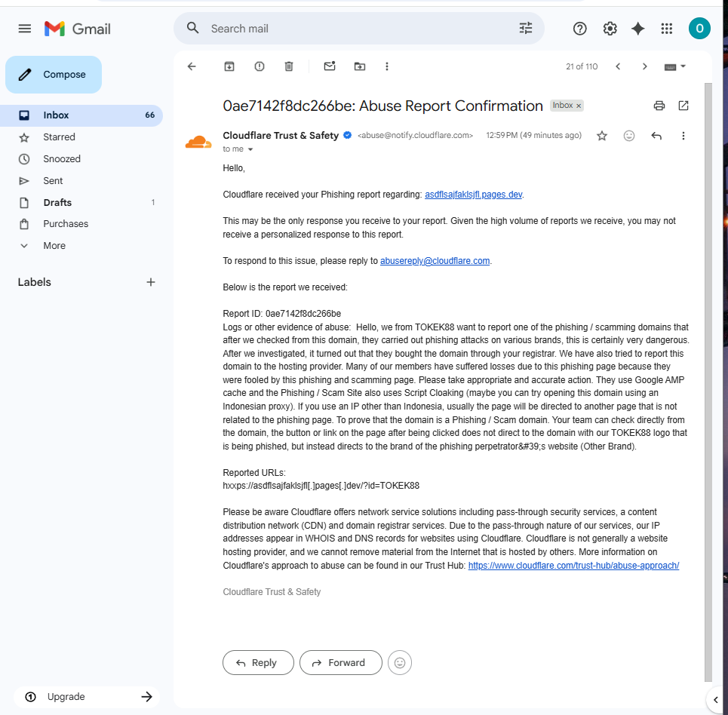
Task: Click the gray Cloudflare Trust & Safety signature
Action: [x=272, y=592]
